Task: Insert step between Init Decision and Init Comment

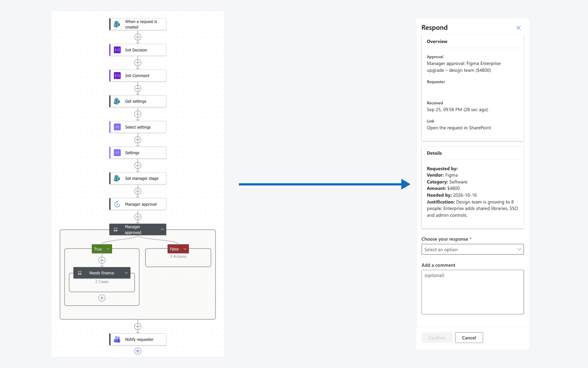Action: [x=138, y=63]
